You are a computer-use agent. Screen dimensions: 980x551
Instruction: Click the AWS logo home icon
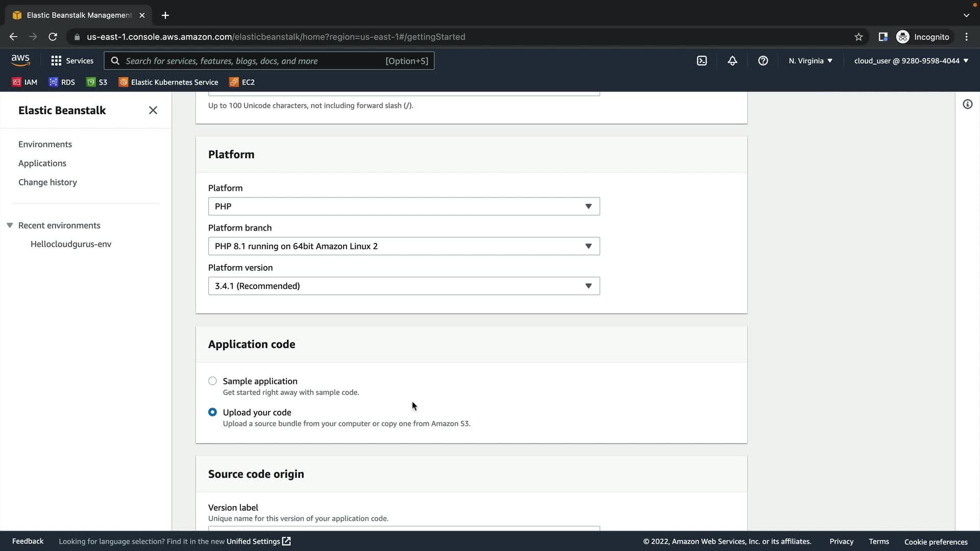click(20, 60)
